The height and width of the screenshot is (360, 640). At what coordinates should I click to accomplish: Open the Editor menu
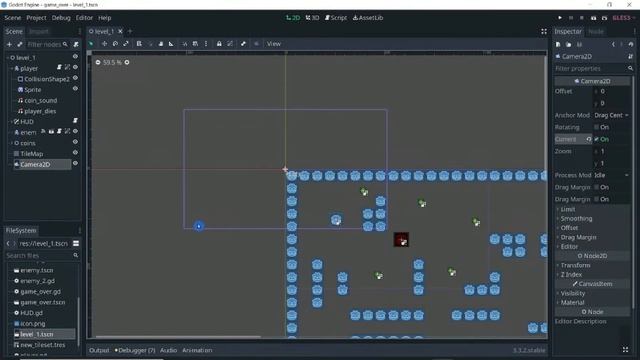(x=84, y=18)
